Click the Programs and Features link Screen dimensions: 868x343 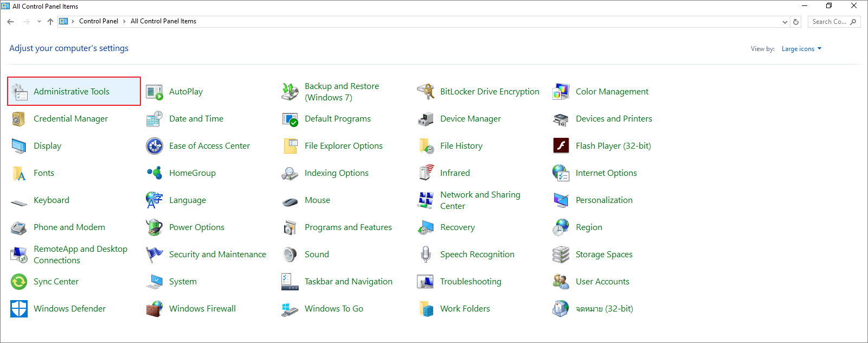pos(348,227)
